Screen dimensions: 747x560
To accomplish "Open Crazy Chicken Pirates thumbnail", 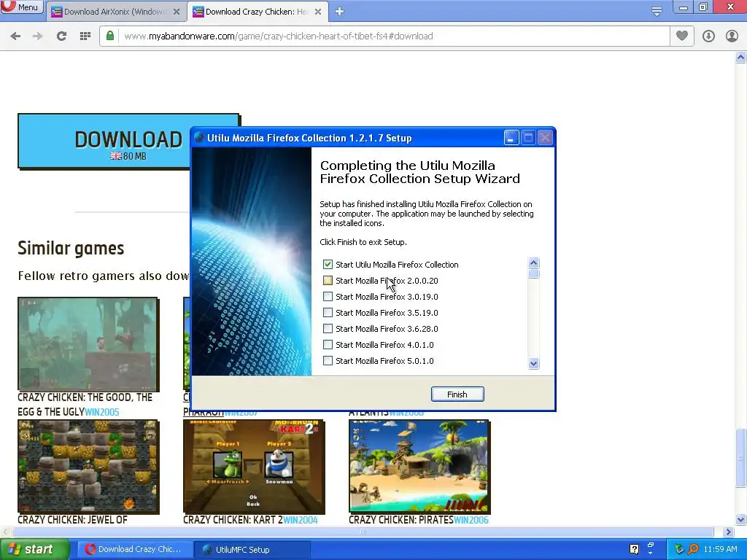I will [x=419, y=466].
